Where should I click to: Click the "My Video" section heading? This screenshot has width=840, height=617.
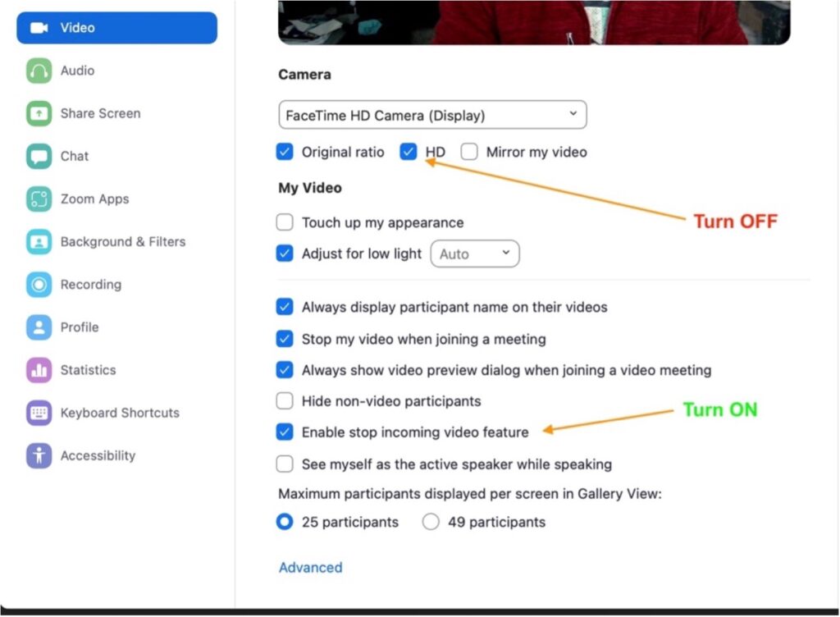coord(309,188)
